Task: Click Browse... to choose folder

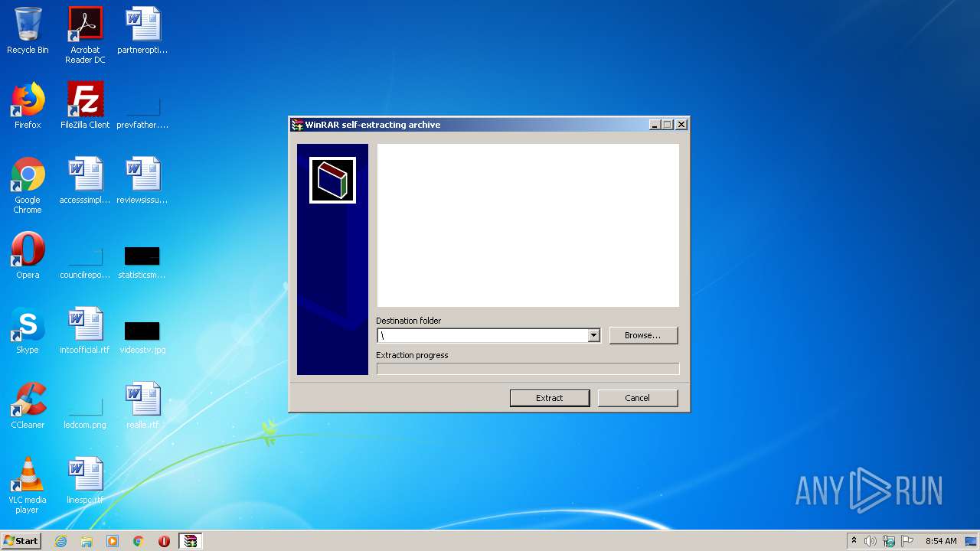Action: pyautogui.click(x=643, y=335)
